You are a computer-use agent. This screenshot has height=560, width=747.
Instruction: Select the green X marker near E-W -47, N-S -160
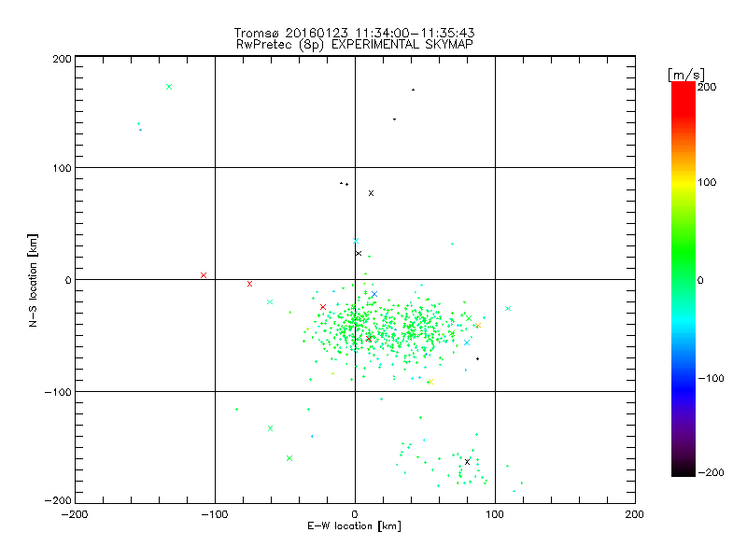coord(289,458)
